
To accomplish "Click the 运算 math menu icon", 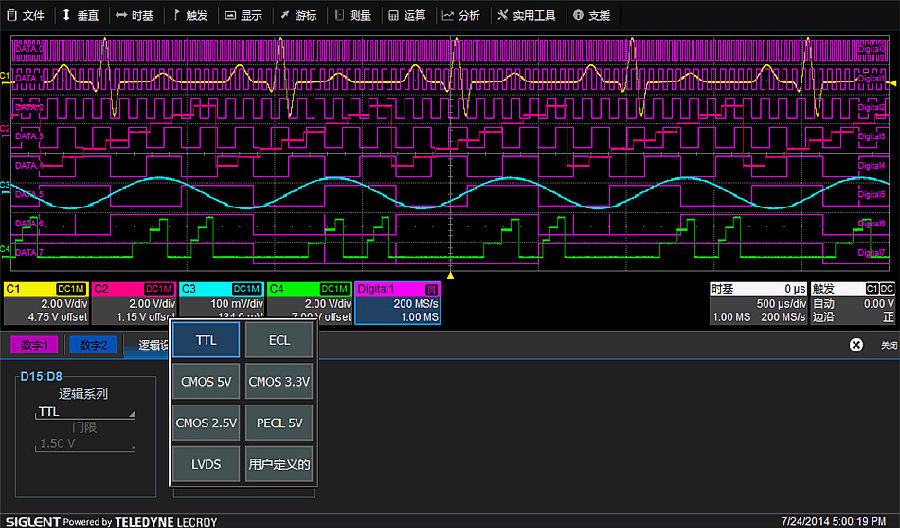I will click(x=393, y=15).
